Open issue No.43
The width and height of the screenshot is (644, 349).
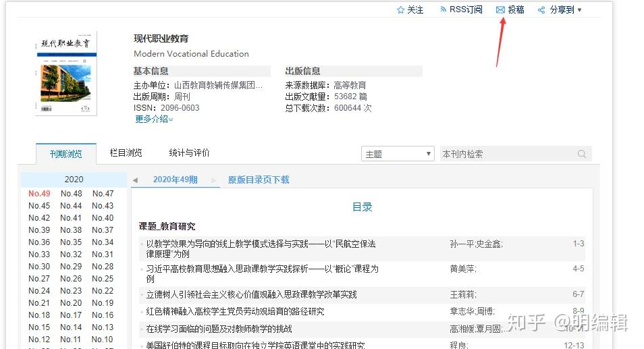pyautogui.click(x=103, y=206)
